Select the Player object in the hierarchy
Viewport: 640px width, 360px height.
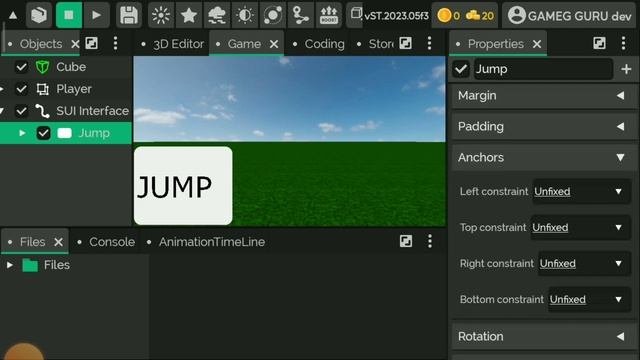[74, 89]
